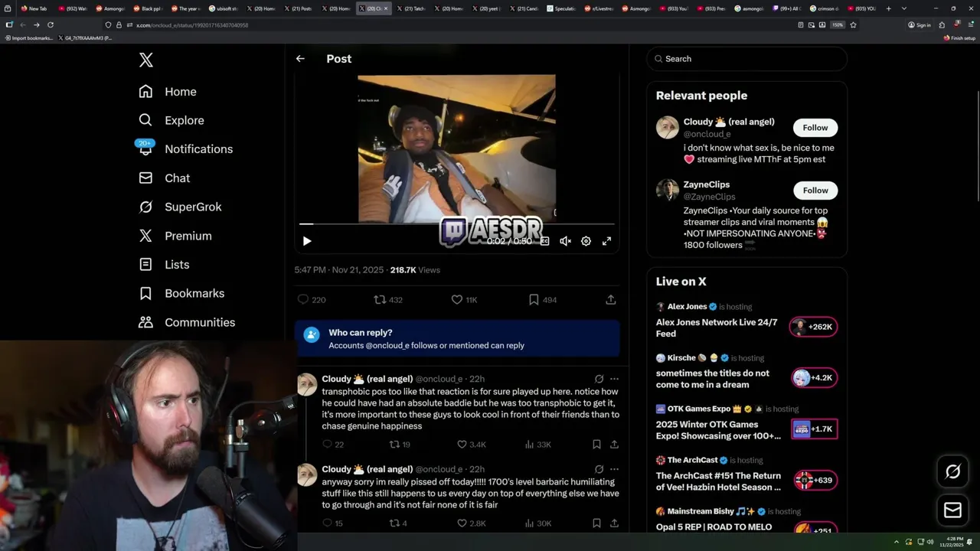This screenshot has width=980, height=551.
Task: Click the 218.7K Views count
Action: click(415, 270)
